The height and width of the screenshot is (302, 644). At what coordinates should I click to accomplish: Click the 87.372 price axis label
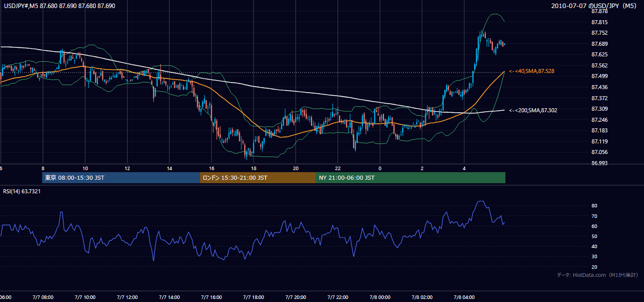point(599,98)
